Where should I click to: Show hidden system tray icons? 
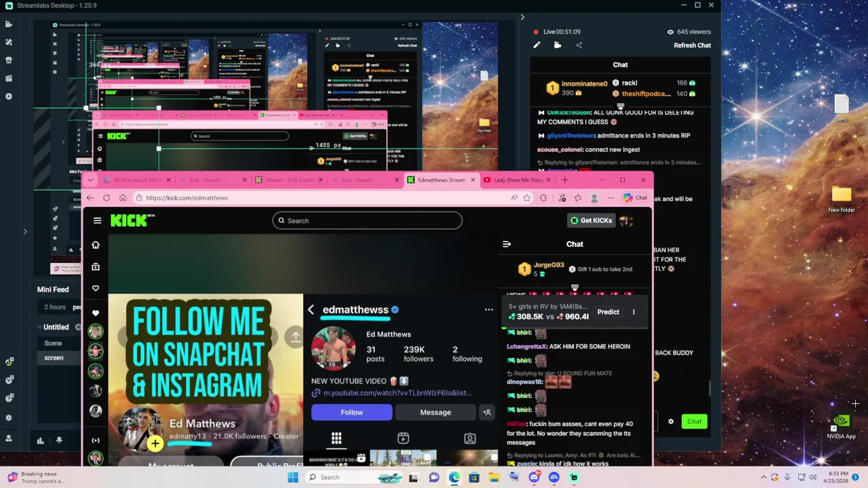point(764,477)
